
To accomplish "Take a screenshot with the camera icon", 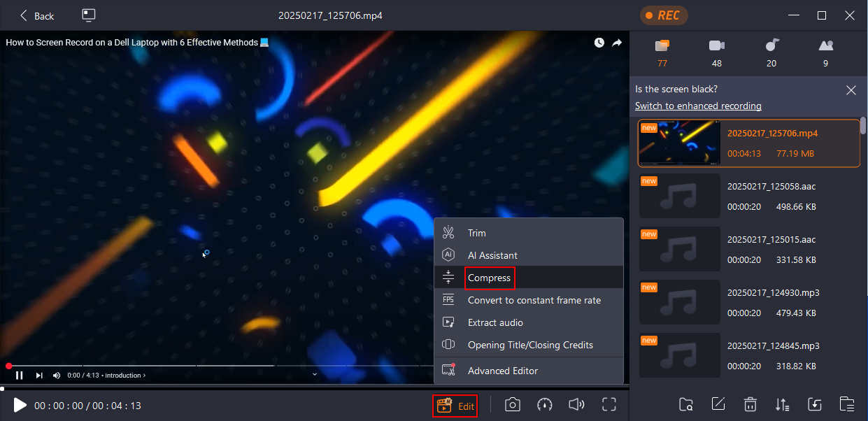I will [513, 404].
